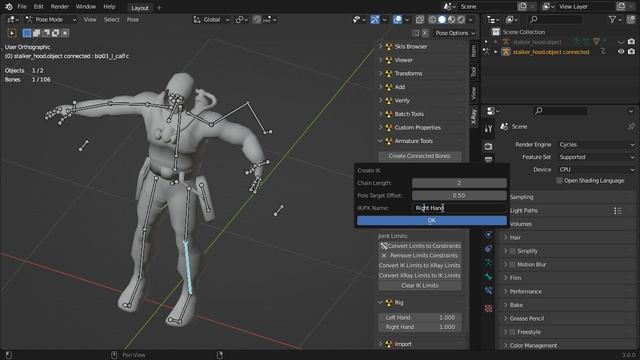Open the outliner filter dropdown
Image resolution: width=640 pixels, height=360 pixels.
(x=614, y=20)
